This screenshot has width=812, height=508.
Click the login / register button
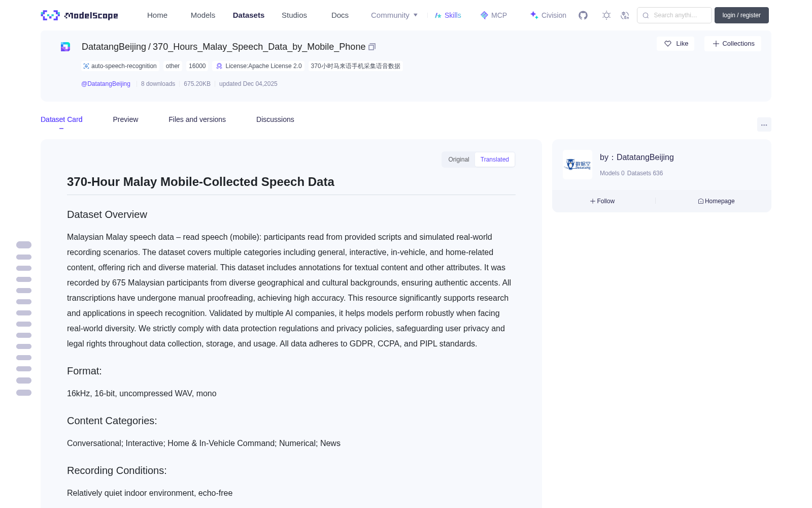pos(741,15)
